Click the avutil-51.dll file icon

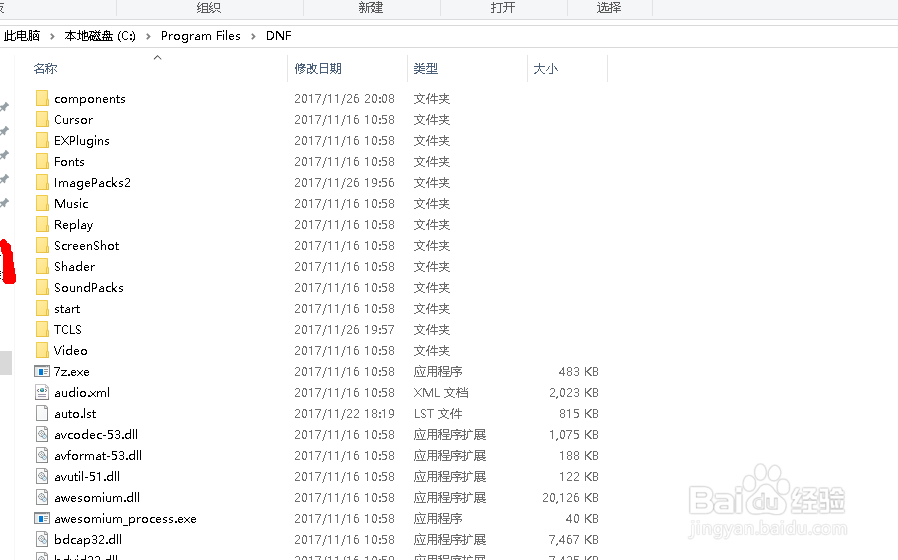pyautogui.click(x=42, y=476)
